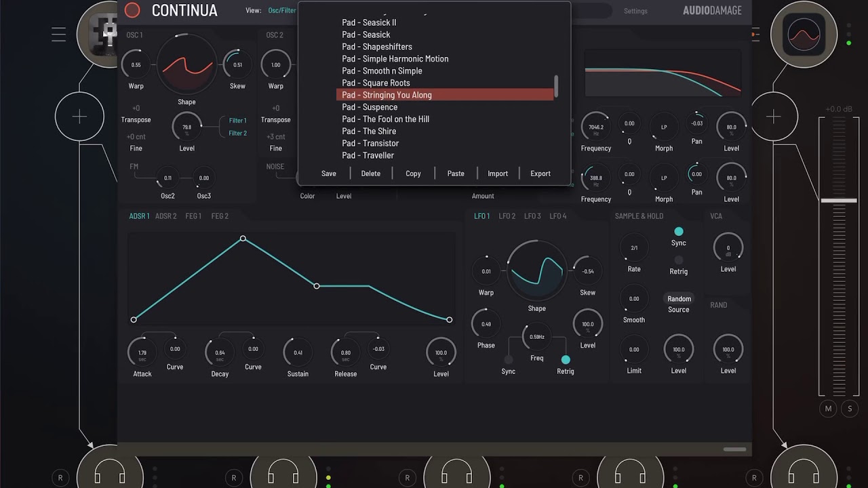This screenshot has height=488, width=868.
Task: Switch to the FEG 1 tab
Action: (x=193, y=216)
